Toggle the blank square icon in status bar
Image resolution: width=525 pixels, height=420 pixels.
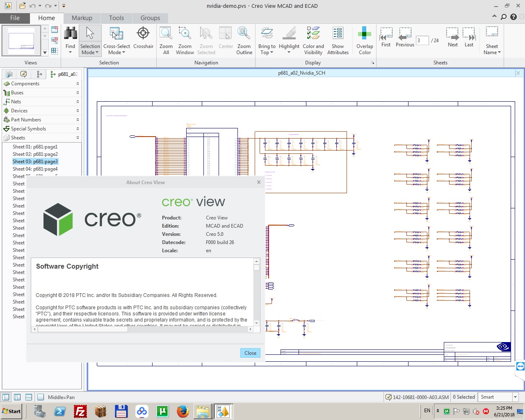click(x=41, y=397)
